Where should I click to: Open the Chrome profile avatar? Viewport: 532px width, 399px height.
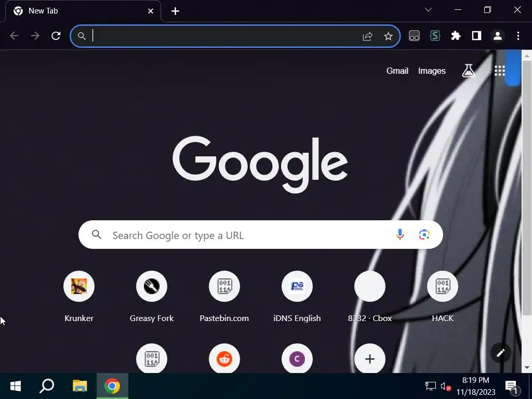[x=497, y=36]
